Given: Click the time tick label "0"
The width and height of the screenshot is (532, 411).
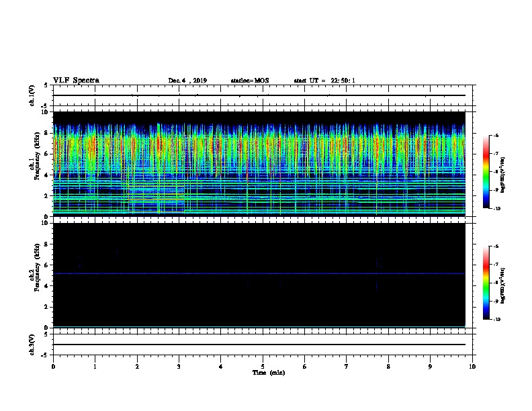Looking at the screenshot, I should [x=53, y=366].
